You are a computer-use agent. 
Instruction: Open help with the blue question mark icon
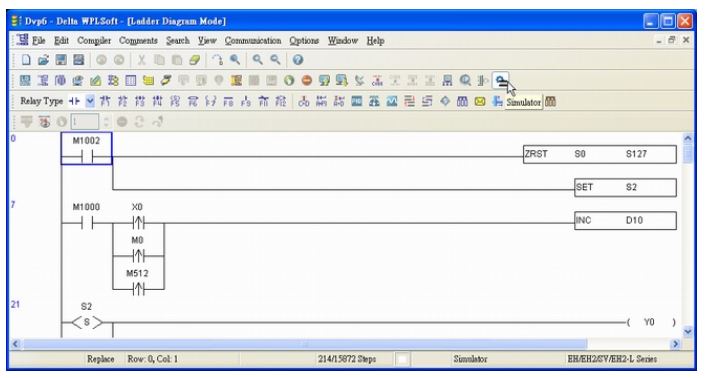298,60
